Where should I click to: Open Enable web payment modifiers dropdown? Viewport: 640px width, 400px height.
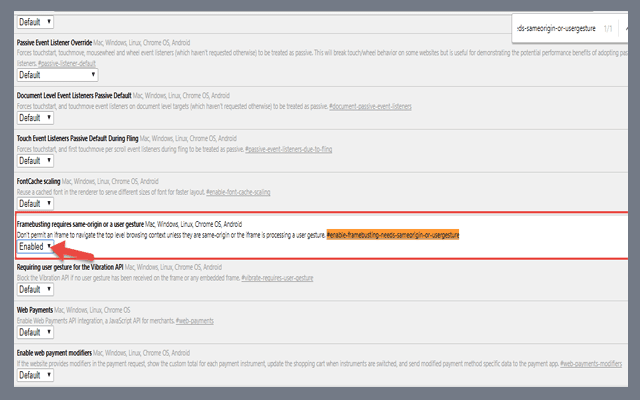(35, 375)
